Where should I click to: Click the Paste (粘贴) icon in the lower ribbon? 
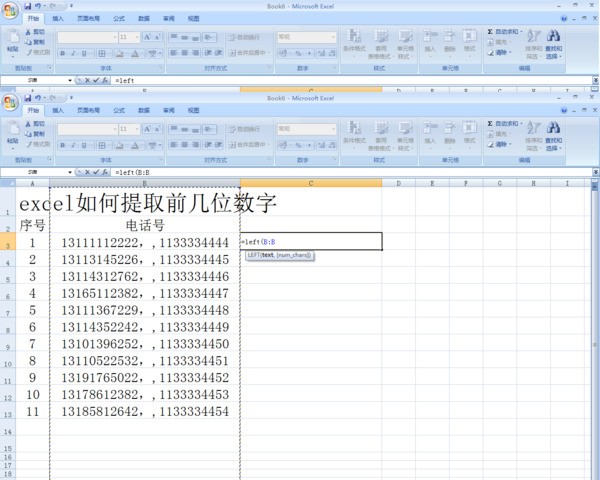(12, 132)
